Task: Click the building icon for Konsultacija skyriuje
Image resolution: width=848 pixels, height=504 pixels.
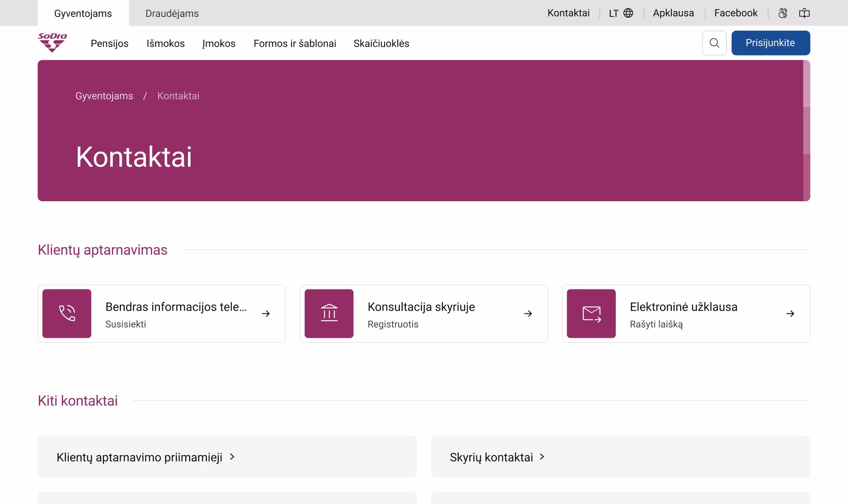Action: 329,313
